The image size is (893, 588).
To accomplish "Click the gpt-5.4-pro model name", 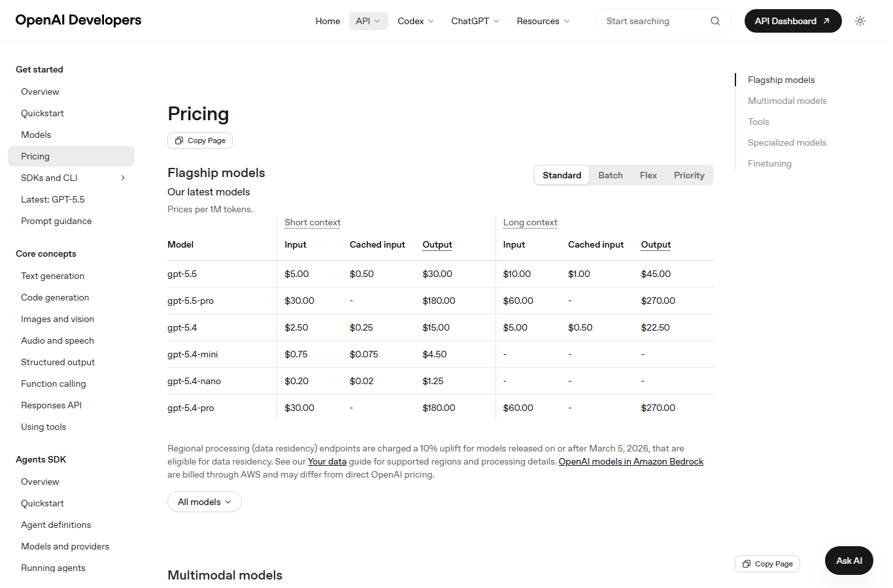I will pyautogui.click(x=190, y=408).
